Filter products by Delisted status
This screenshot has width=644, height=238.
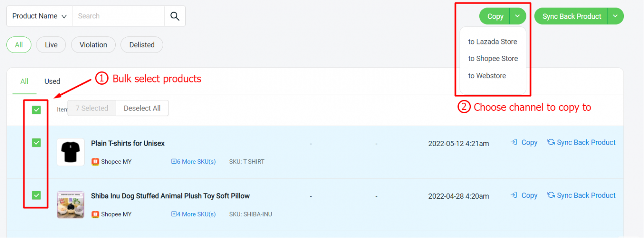pos(142,45)
